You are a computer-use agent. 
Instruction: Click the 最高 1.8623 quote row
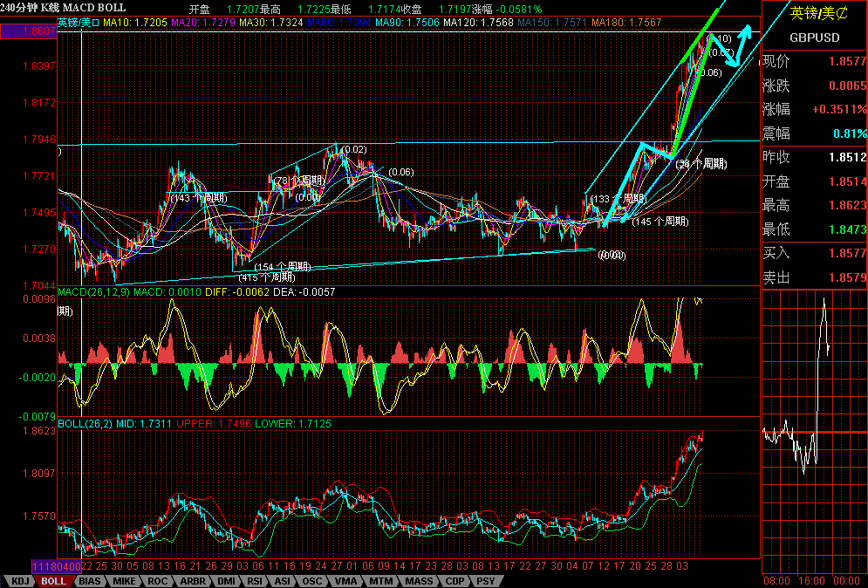(815, 205)
